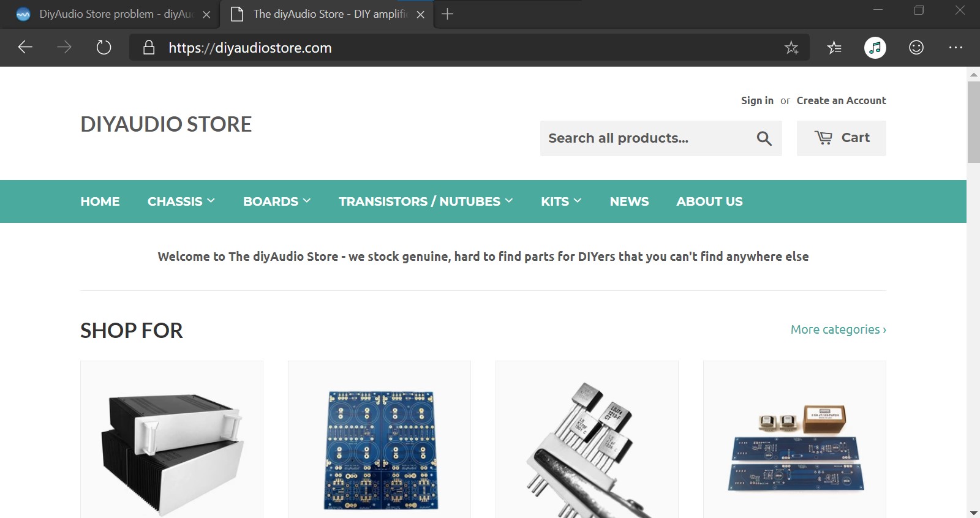Open the favorites list
The width and height of the screenshot is (980, 518).
834,48
